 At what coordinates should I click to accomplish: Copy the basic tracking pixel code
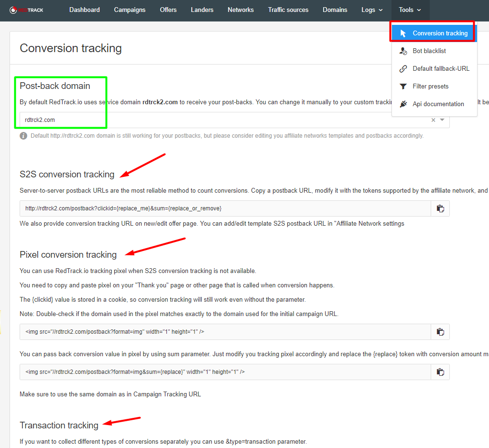point(440,332)
